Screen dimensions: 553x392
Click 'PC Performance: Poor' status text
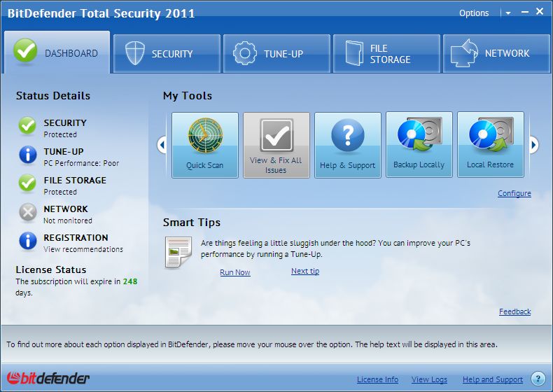[81, 163]
